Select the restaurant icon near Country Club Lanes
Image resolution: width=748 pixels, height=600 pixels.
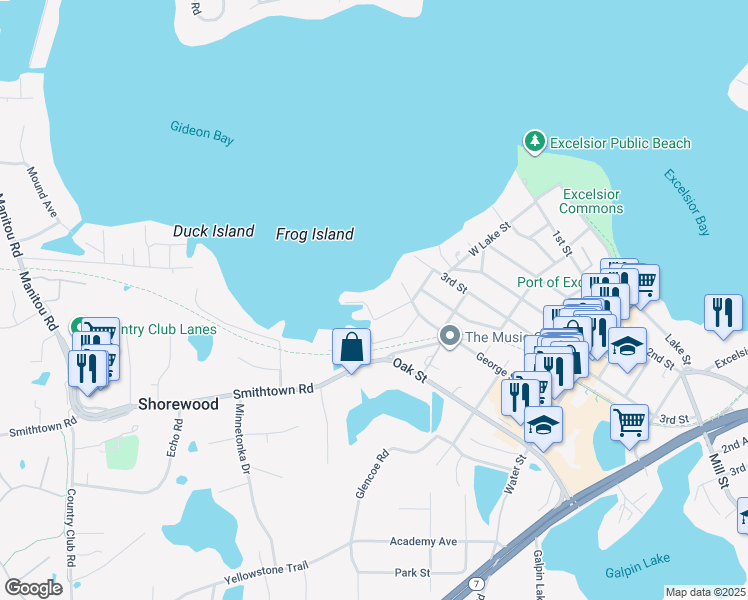[87, 366]
